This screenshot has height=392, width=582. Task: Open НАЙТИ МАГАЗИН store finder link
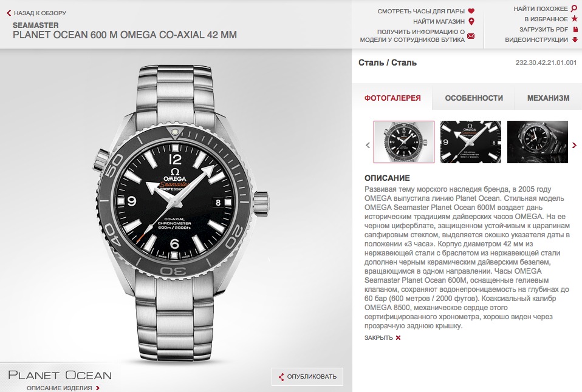coord(439,21)
